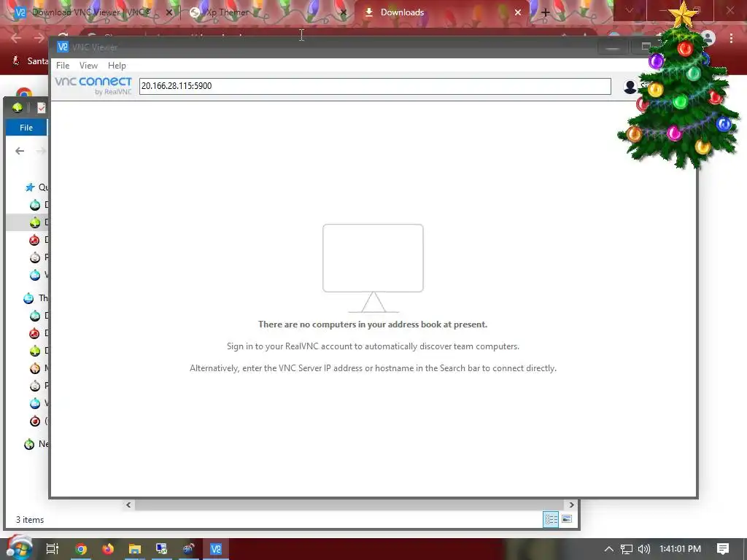
Task: Click the VNC Viewer title bar logo icon
Action: pyautogui.click(x=63, y=47)
